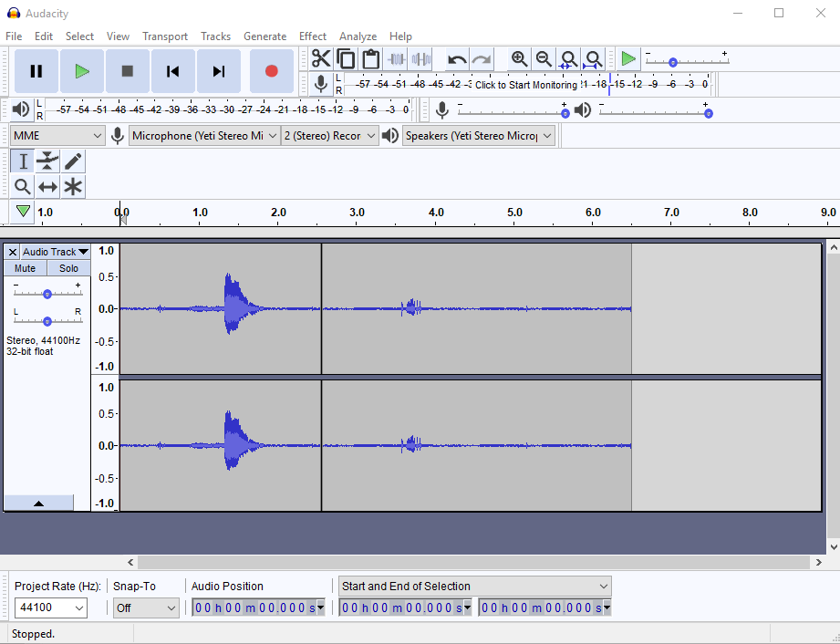Click the horizontal scrollbar right arrow
Viewport: 840px width, 644px height.
[818, 562]
